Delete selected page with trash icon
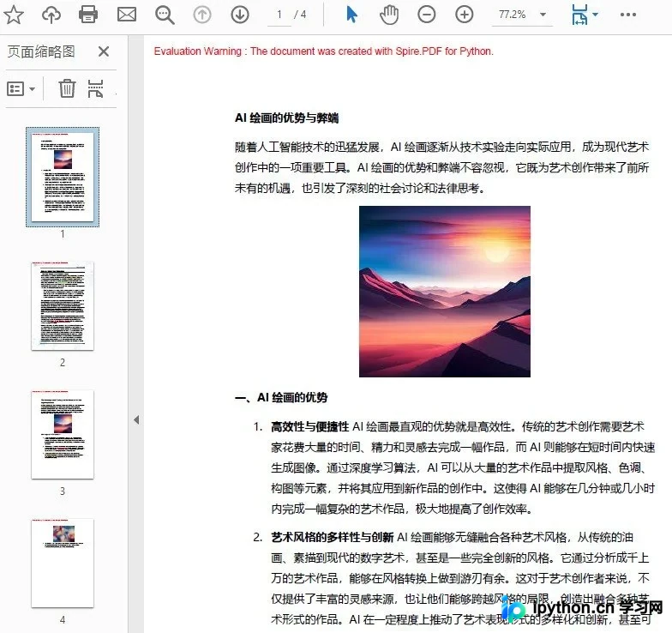Image resolution: width=672 pixels, height=633 pixels. pyautogui.click(x=67, y=88)
